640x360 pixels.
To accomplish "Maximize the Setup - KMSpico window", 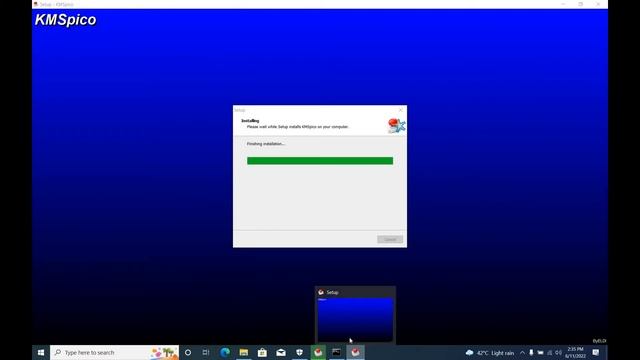I will coord(580,4).
